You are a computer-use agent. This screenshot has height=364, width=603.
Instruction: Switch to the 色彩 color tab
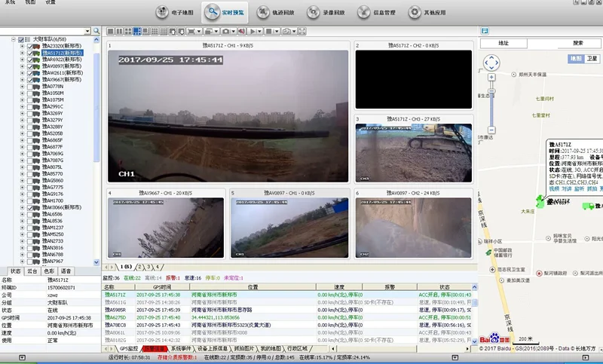[49, 271]
